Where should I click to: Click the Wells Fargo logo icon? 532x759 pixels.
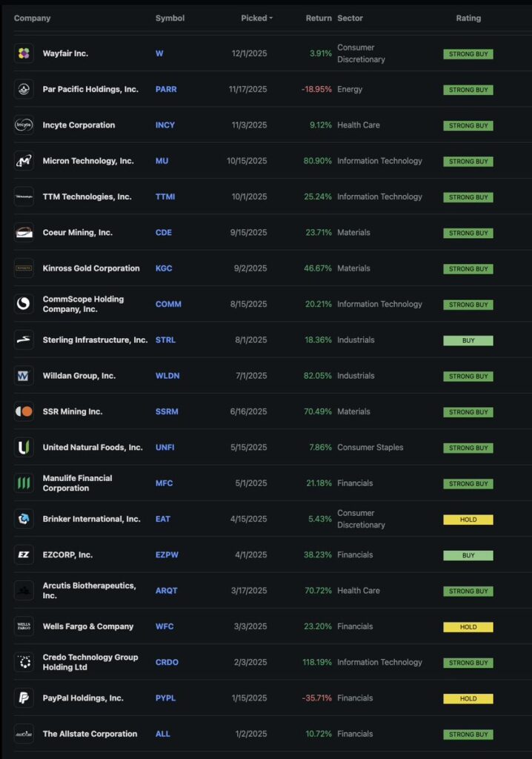[x=24, y=626]
